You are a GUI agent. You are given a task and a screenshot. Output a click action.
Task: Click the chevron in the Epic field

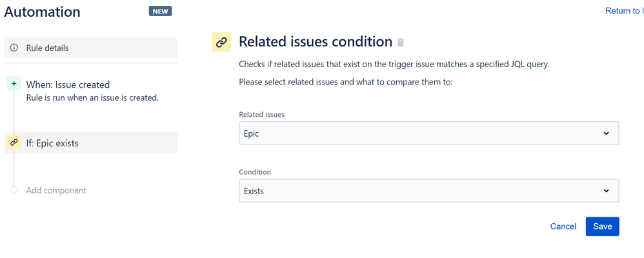pos(606,134)
